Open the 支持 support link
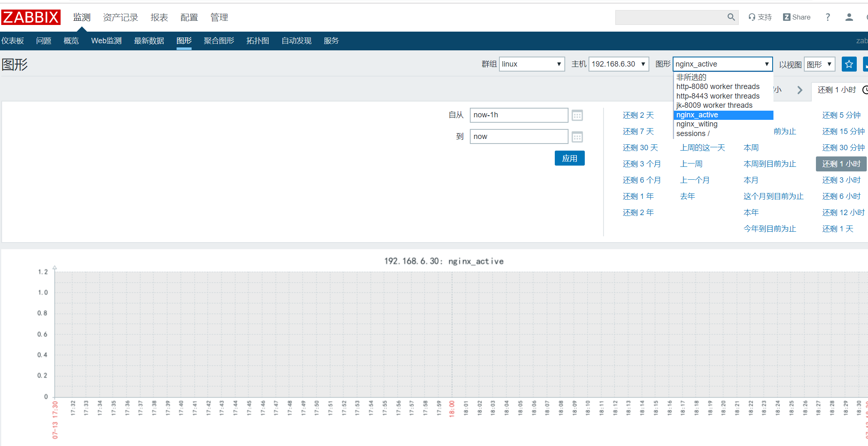The width and height of the screenshot is (868, 446). [x=760, y=17]
